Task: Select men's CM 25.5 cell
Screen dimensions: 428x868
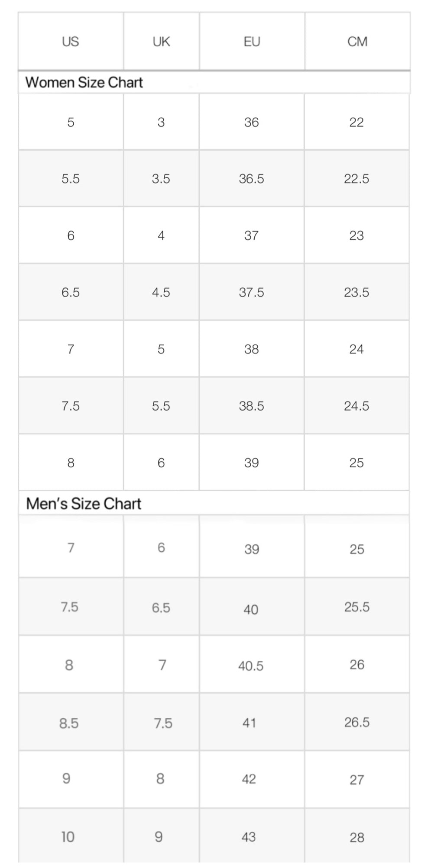Action: click(x=357, y=607)
